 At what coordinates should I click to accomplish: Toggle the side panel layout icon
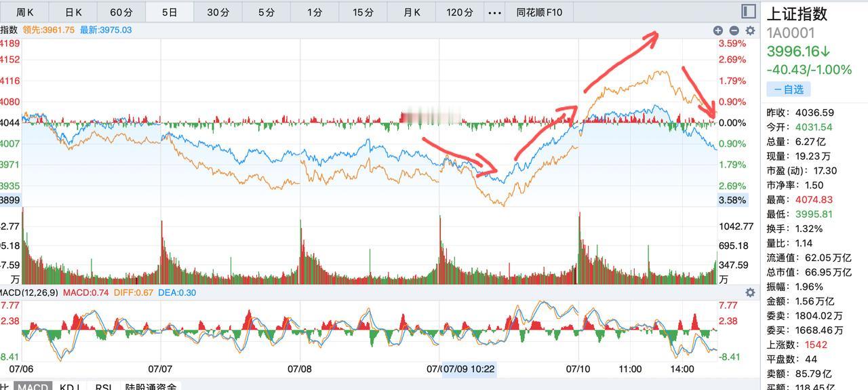(x=748, y=12)
